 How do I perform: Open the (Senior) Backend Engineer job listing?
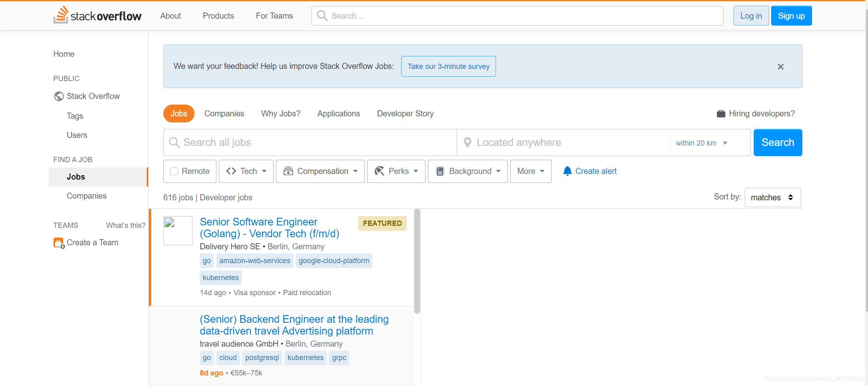pos(294,325)
